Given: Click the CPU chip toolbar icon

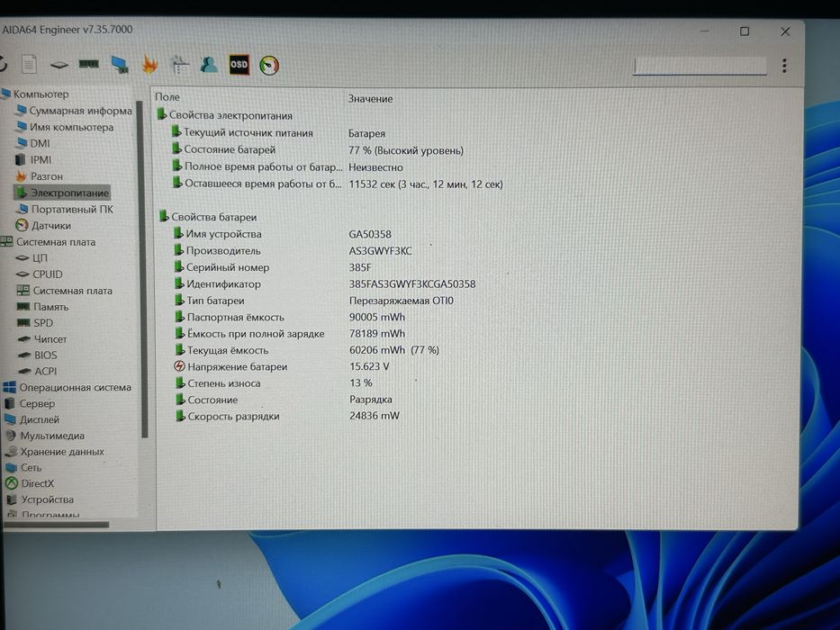Looking at the screenshot, I should tap(59, 65).
